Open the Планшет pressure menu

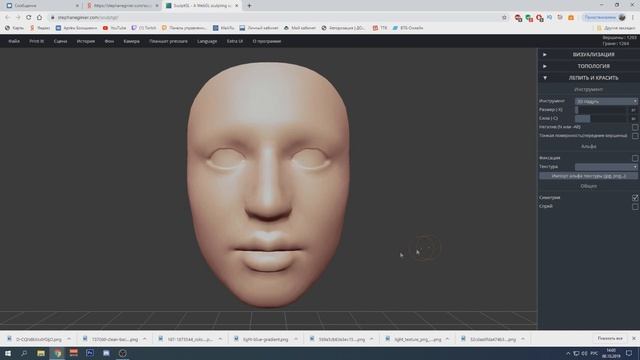[x=168, y=41]
